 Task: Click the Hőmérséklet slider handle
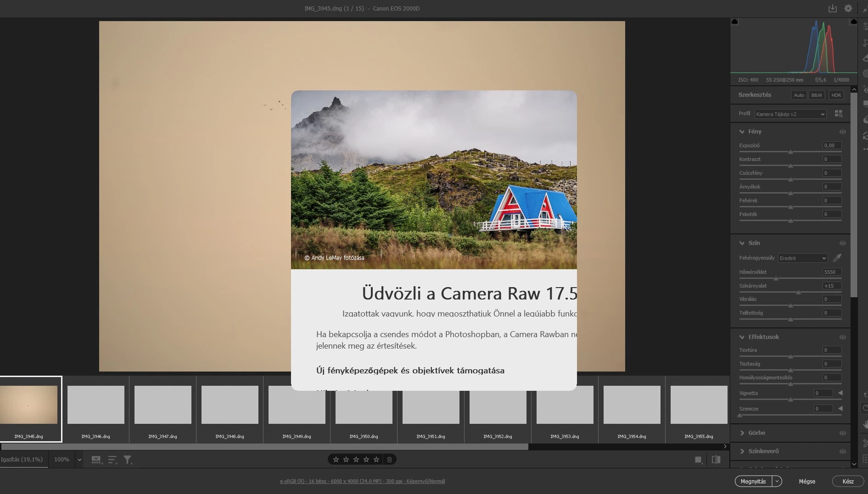776,278
